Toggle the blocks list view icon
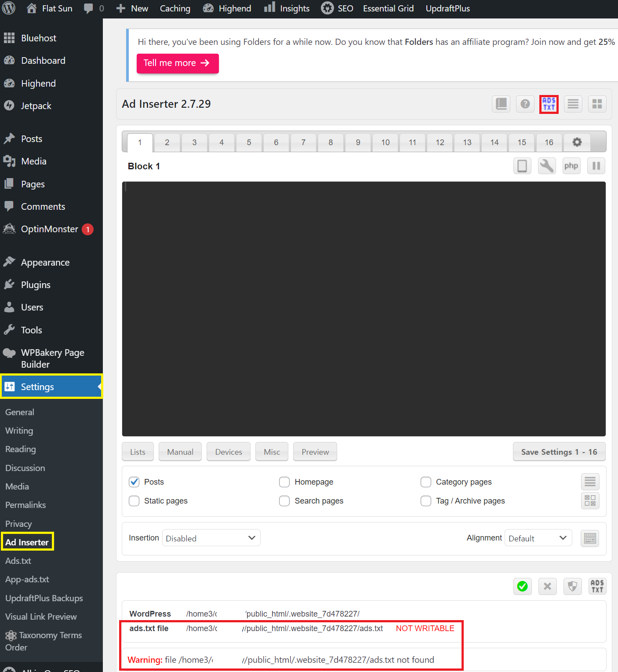Viewport: 618px width, 672px height. [573, 104]
